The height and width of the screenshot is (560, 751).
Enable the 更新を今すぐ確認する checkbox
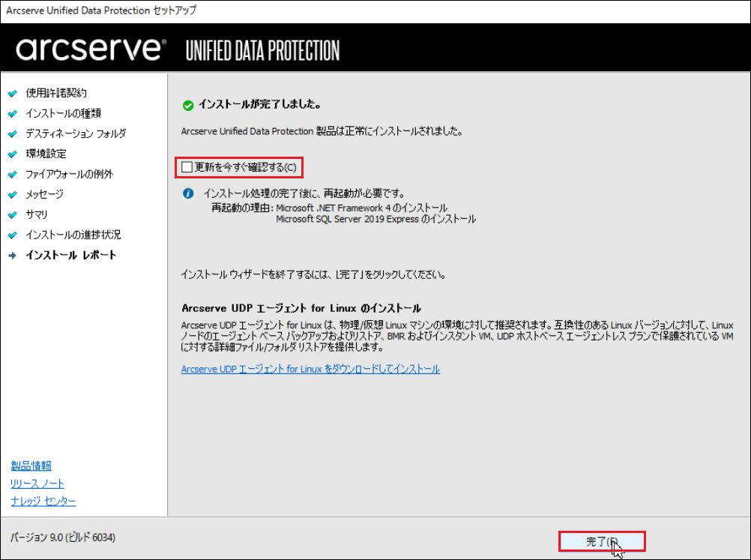(x=187, y=167)
